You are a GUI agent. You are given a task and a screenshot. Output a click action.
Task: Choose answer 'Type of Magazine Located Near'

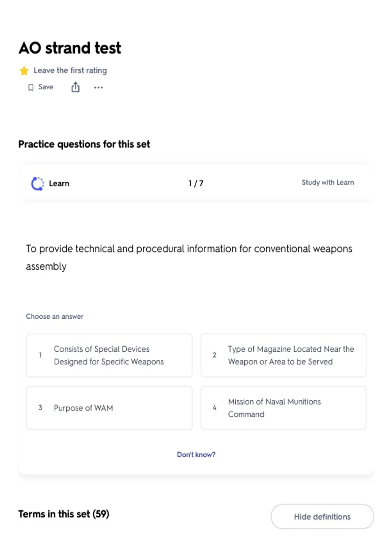coord(284,355)
